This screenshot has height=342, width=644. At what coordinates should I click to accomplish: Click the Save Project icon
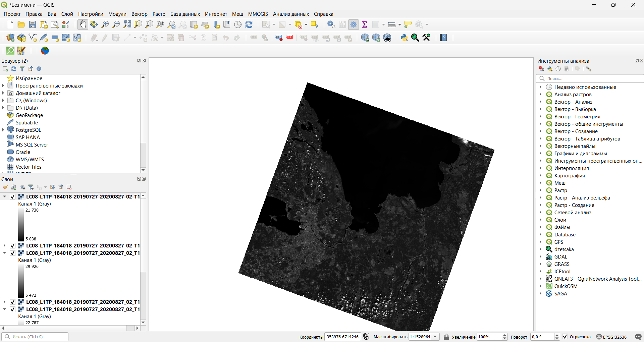point(33,24)
